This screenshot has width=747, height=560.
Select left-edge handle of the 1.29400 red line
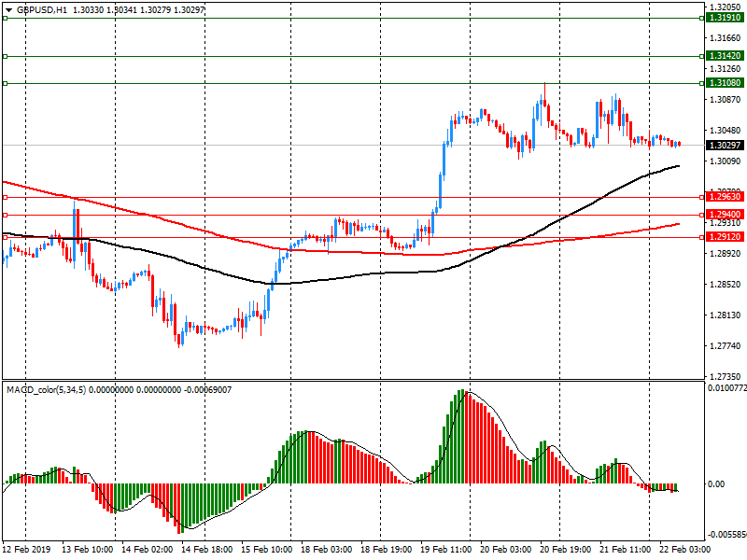pos(5,215)
